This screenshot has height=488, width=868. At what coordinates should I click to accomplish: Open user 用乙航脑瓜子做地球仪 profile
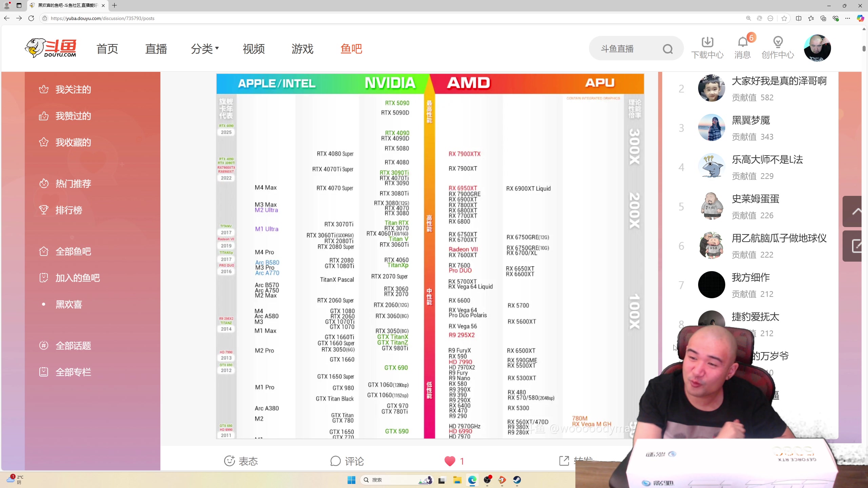pos(779,238)
